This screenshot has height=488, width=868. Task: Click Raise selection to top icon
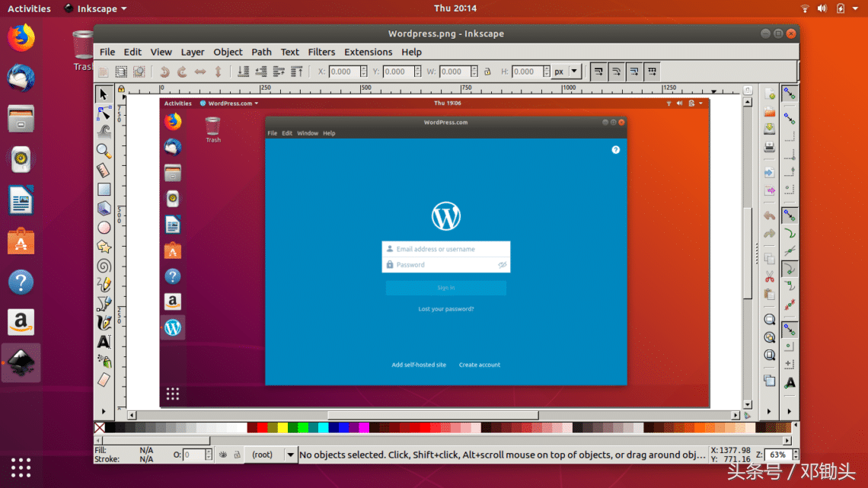pyautogui.click(x=297, y=72)
